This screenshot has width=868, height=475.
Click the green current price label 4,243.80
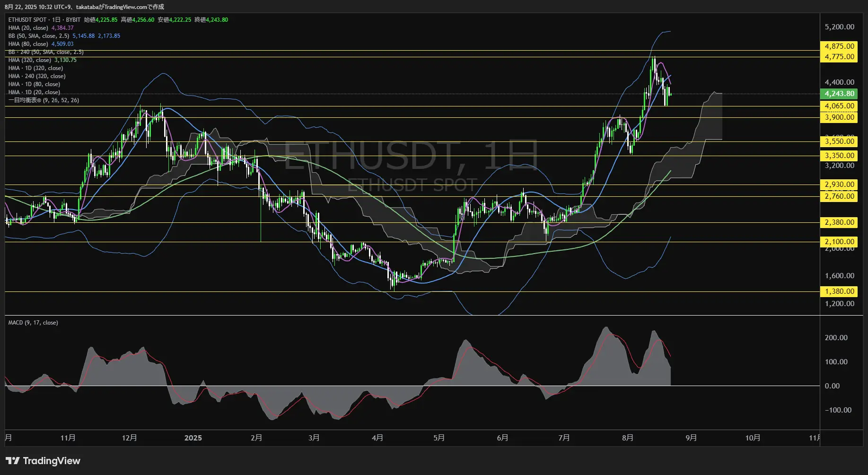839,94
